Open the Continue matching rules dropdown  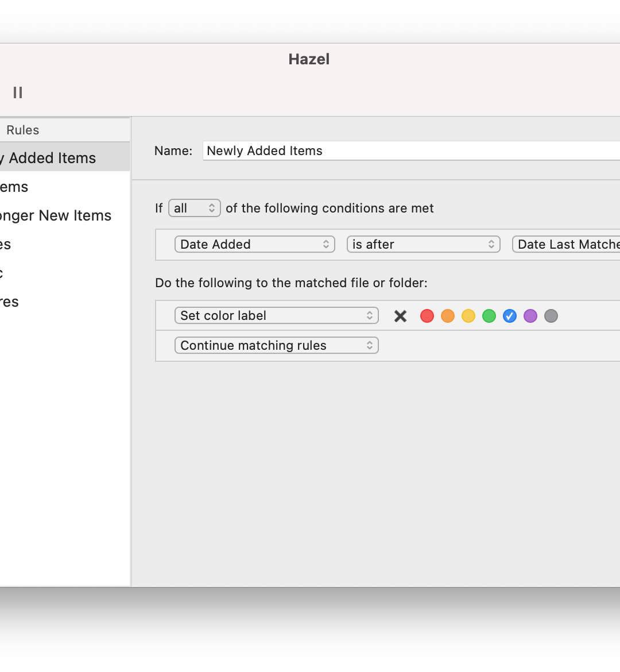276,345
